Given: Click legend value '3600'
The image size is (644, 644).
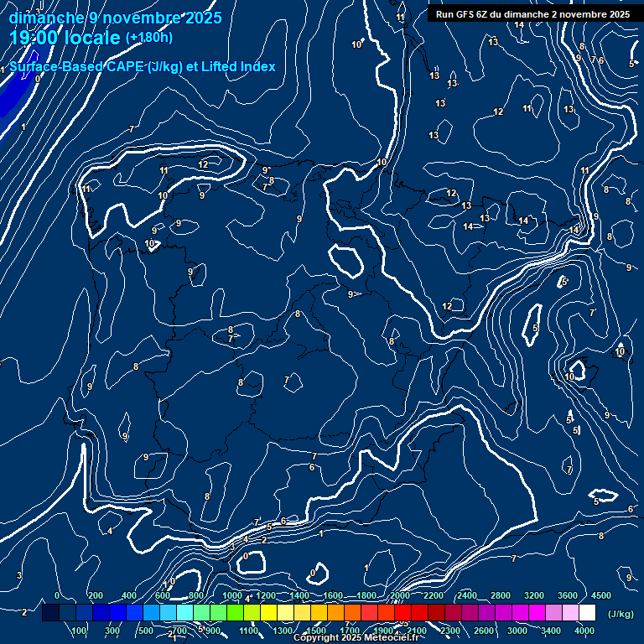Looking at the screenshot, I should (568, 595).
